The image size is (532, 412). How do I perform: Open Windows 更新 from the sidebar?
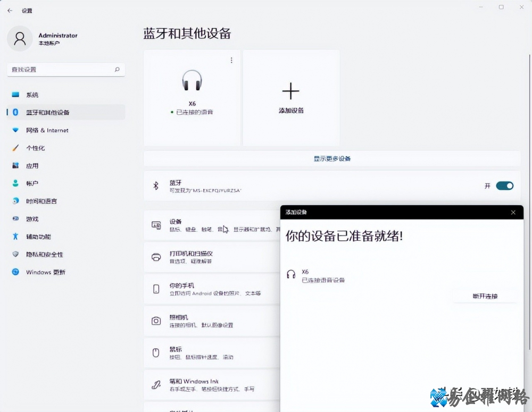pos(46,272)
